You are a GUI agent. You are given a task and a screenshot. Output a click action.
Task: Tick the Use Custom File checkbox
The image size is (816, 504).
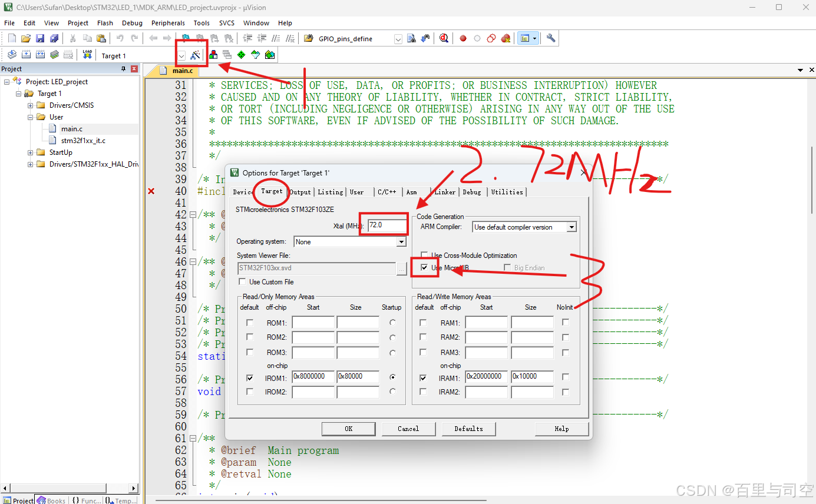[242, 282]
